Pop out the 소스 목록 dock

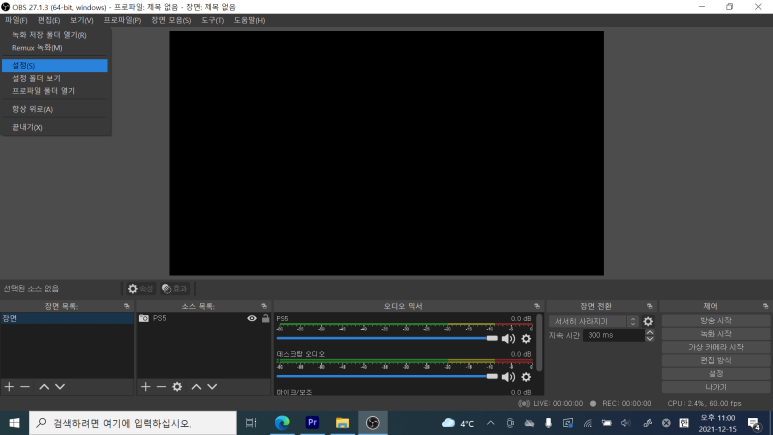264,306
